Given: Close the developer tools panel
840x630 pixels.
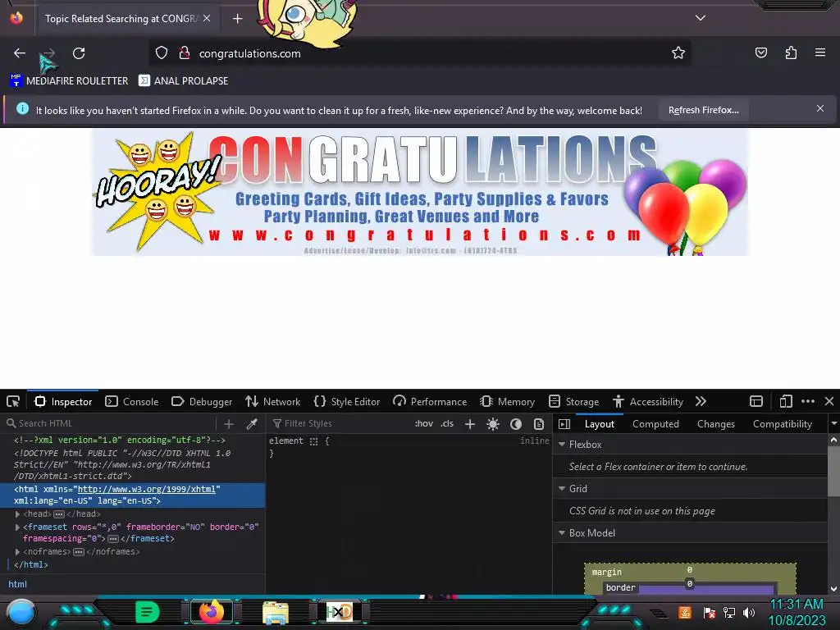Looking at the screenshot, I should (829, 401).
